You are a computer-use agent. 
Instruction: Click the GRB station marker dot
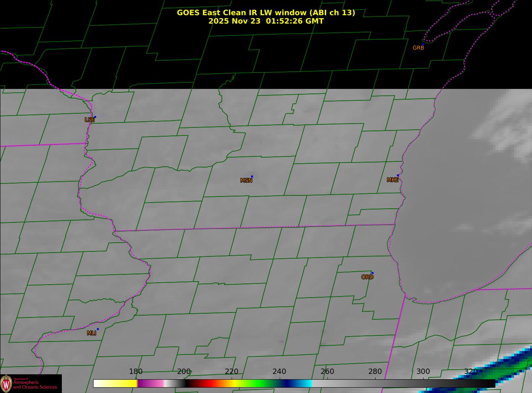[423, 44]
